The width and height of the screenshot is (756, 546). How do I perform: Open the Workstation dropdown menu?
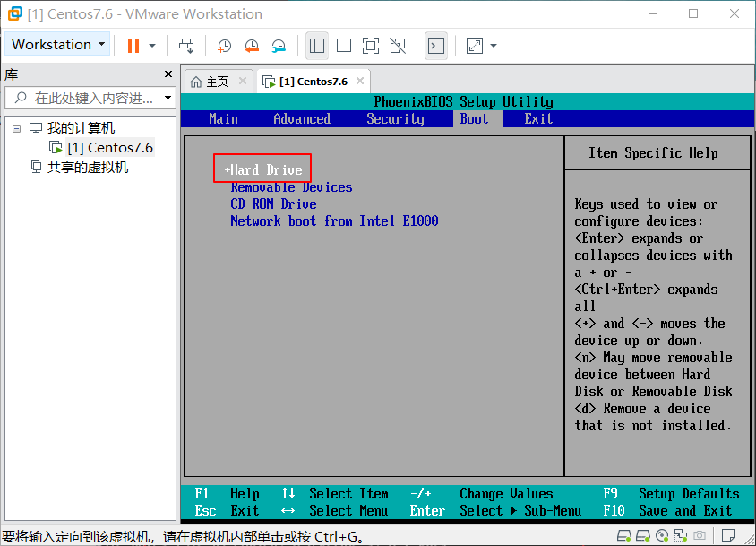pyautogui.click(x=58, y=45)
